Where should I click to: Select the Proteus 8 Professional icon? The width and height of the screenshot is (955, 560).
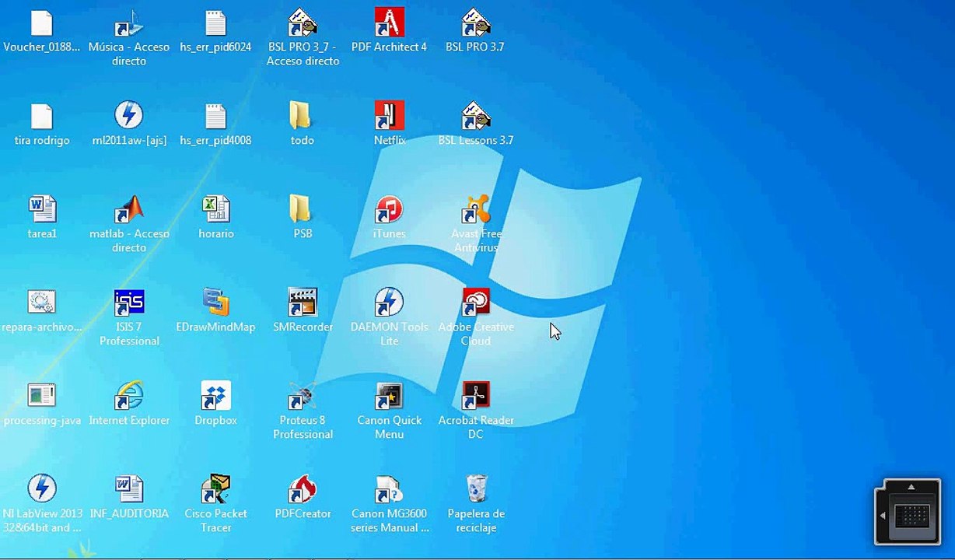(301, 395)
